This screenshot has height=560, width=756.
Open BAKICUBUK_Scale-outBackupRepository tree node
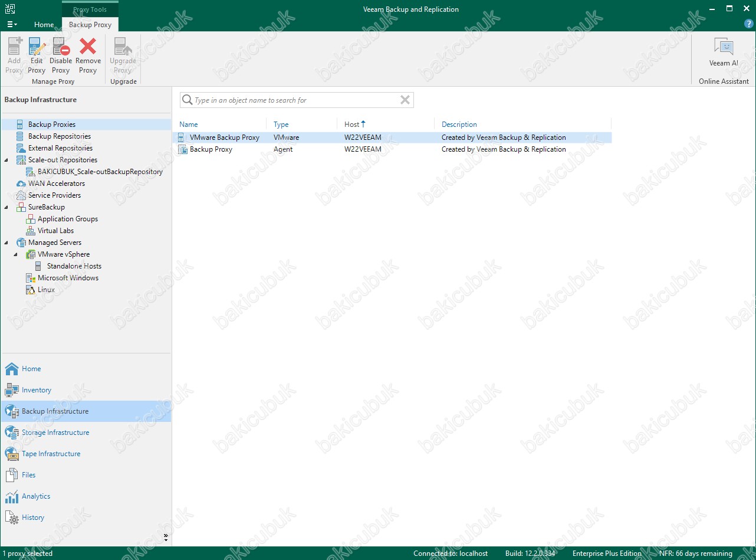pyautogui.click(x=100, y=172)
